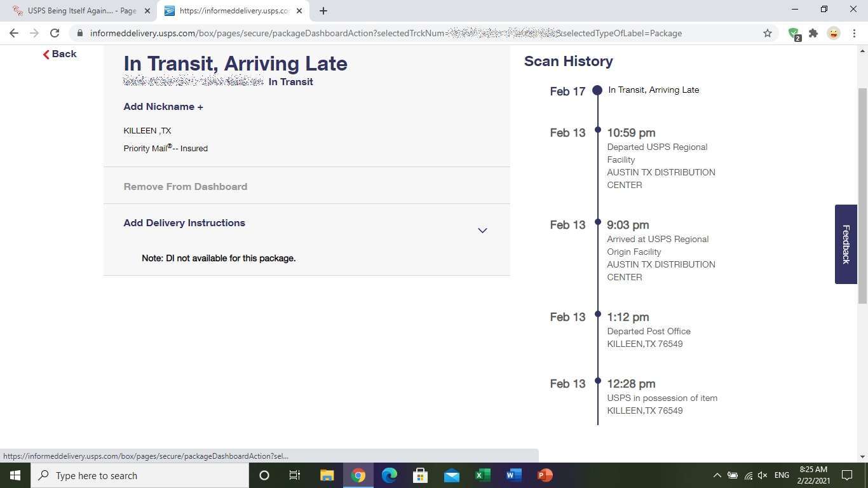Open Microsoft Store from taskbar
The image size is (868, 488).
[x=420, y=475]
